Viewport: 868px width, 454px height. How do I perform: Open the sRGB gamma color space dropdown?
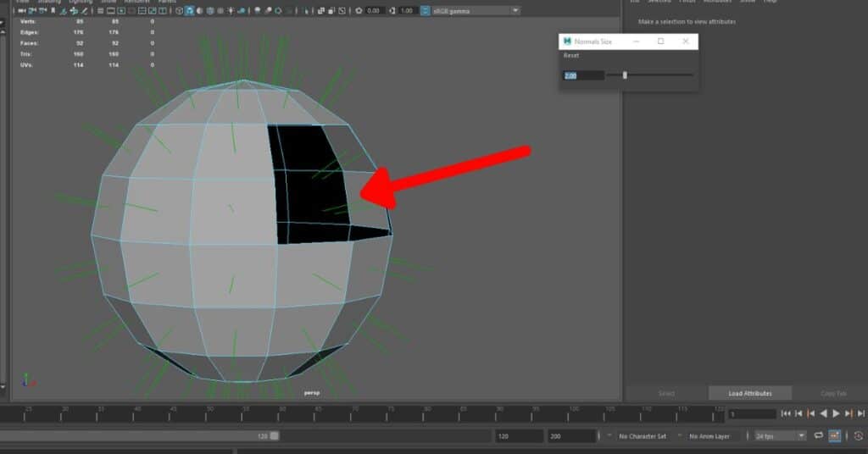tap(475, 10)
